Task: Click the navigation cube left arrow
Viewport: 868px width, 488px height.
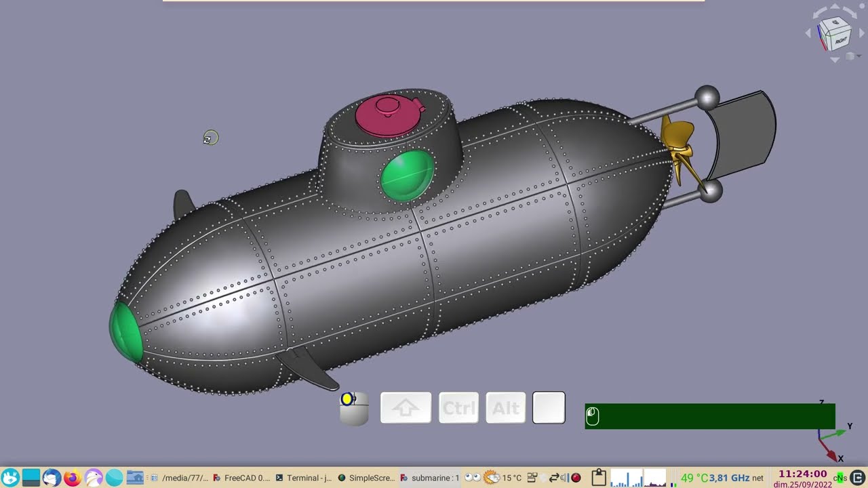Action: pos(808,33)
